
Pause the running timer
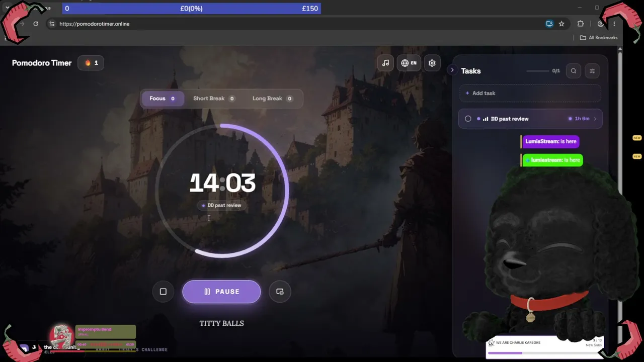coord(221,292)
